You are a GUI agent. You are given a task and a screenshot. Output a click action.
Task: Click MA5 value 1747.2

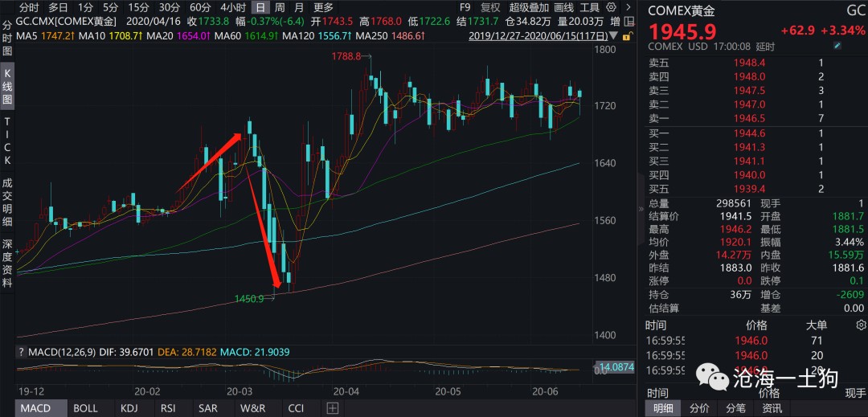59,36
